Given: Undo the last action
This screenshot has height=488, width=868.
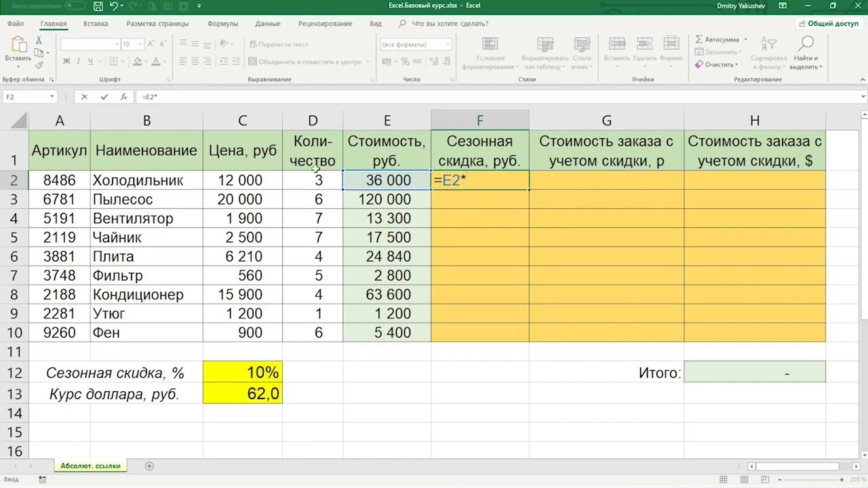Looking at the screenshot, I should coord(114,6).
